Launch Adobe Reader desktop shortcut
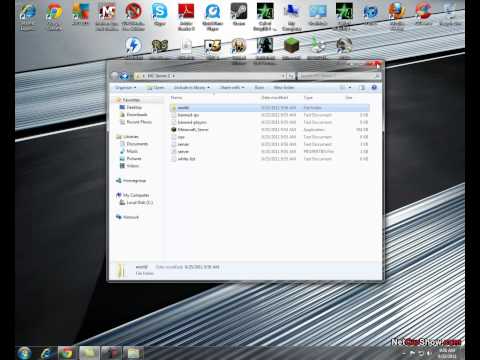The image size is (480, 360). 186,17
